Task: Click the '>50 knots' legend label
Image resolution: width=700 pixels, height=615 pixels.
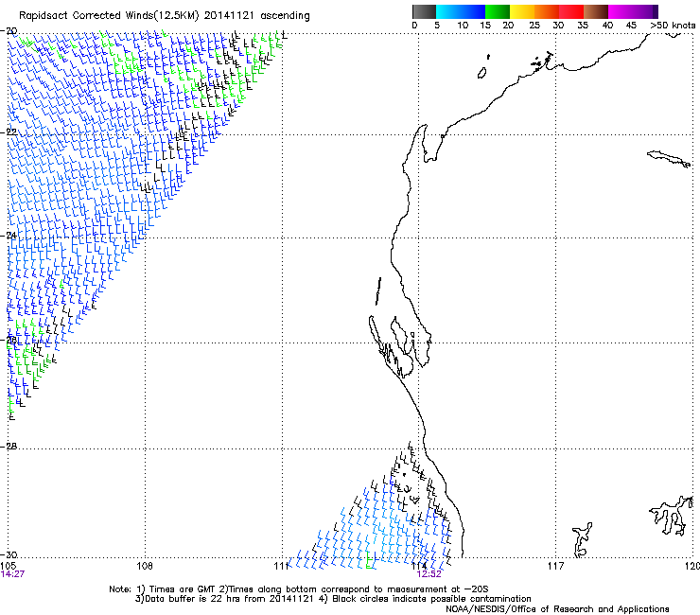Action: pyautogui.click(x=673, y=26)
